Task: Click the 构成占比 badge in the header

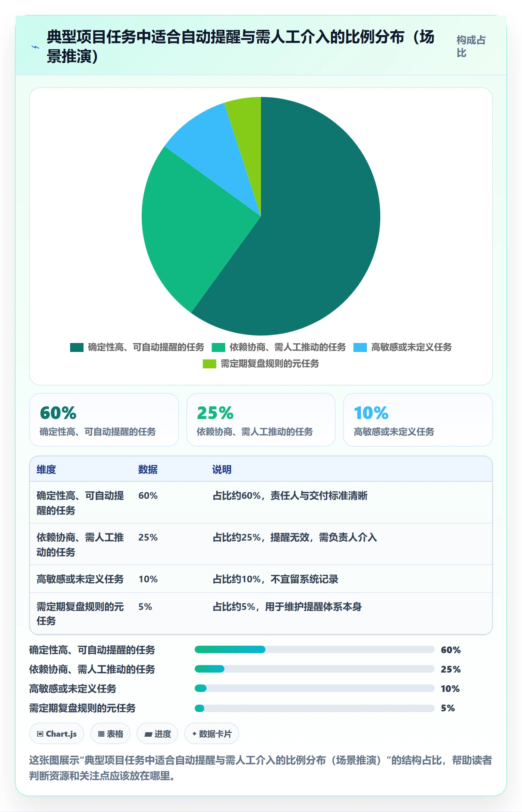Action: [x=471, y=46]
